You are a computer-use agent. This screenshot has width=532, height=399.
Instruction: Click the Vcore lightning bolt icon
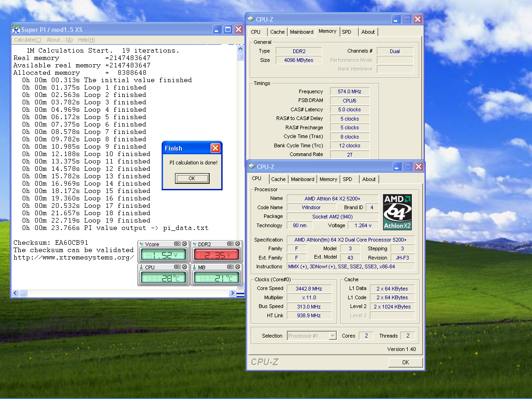141,244
